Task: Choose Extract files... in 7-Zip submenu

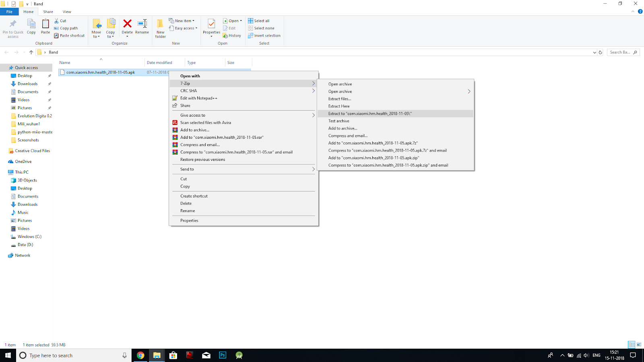Action: (396, 99)
